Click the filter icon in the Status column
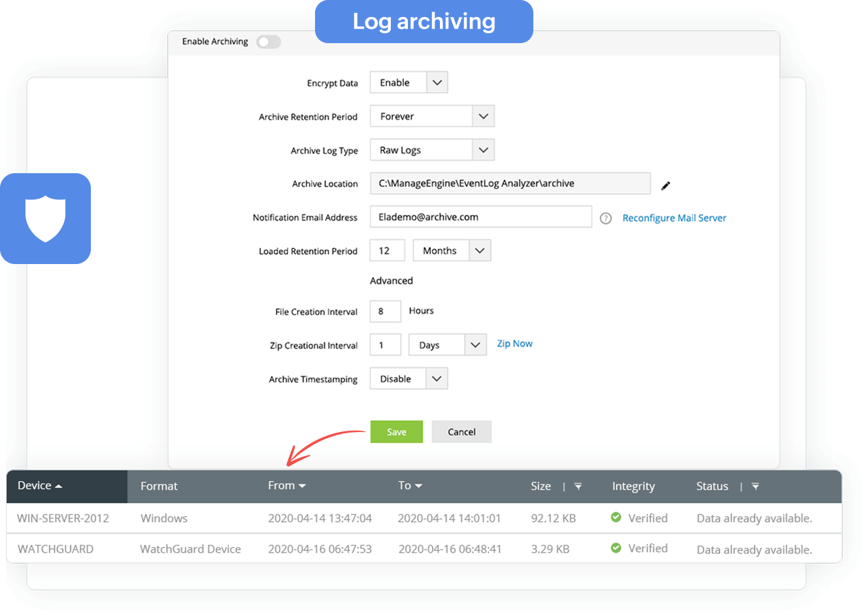868x615 pixels. pos(755,486)
